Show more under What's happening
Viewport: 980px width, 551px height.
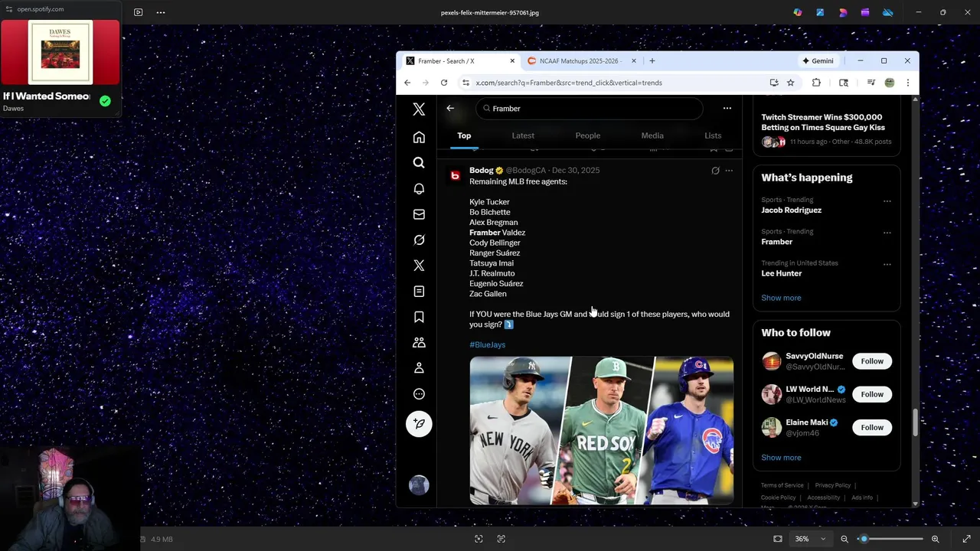click(x=781, y=298)
